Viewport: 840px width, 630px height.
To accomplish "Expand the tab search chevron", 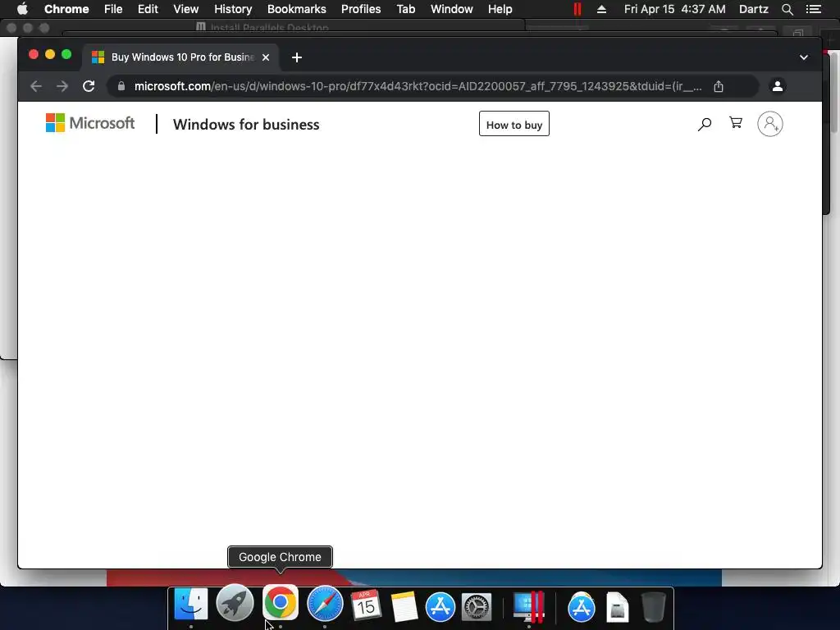I will point(804,57).
